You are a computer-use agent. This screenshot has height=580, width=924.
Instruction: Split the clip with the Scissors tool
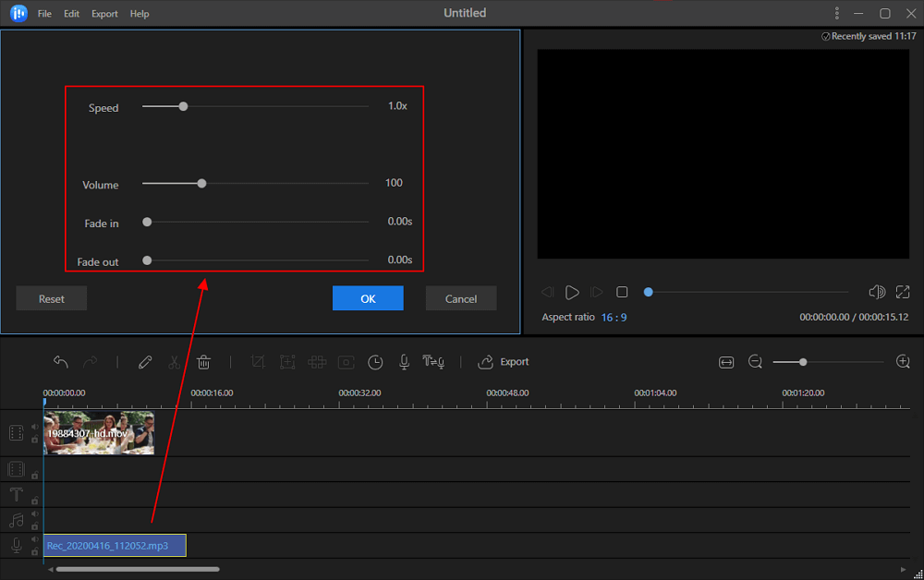(x=175, y=362)
